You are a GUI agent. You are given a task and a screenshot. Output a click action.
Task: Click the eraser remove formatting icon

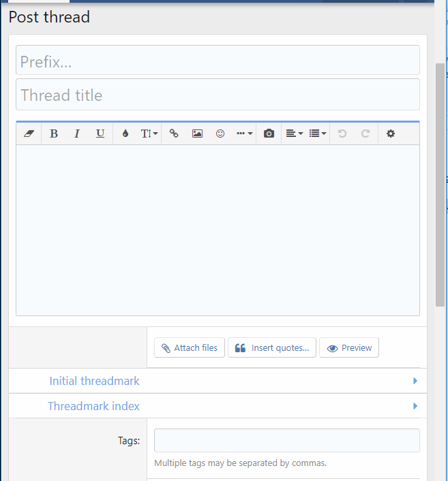pos(29,134)
